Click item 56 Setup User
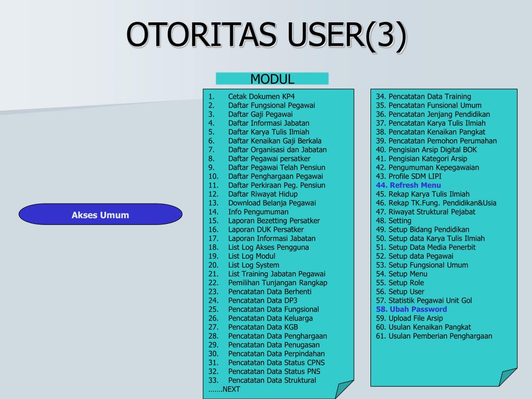This screenshot has width=532, height=399. [x=400, y=291]
